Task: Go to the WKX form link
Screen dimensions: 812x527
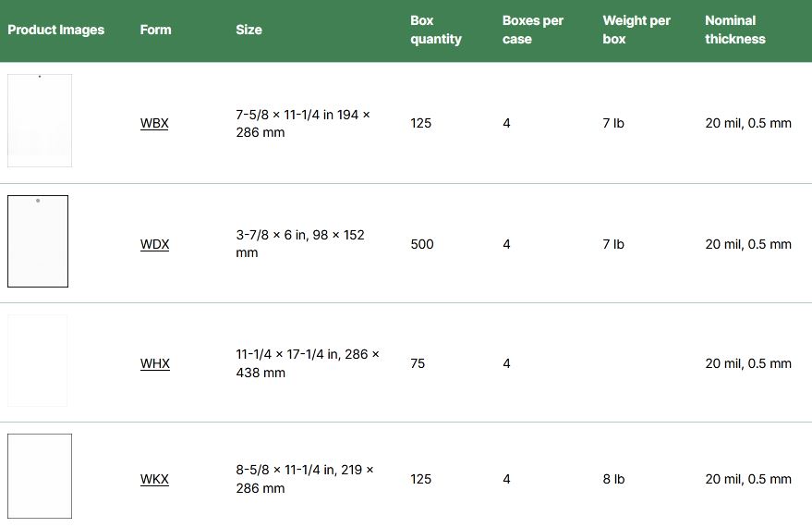Action: (x=154, y=479)
